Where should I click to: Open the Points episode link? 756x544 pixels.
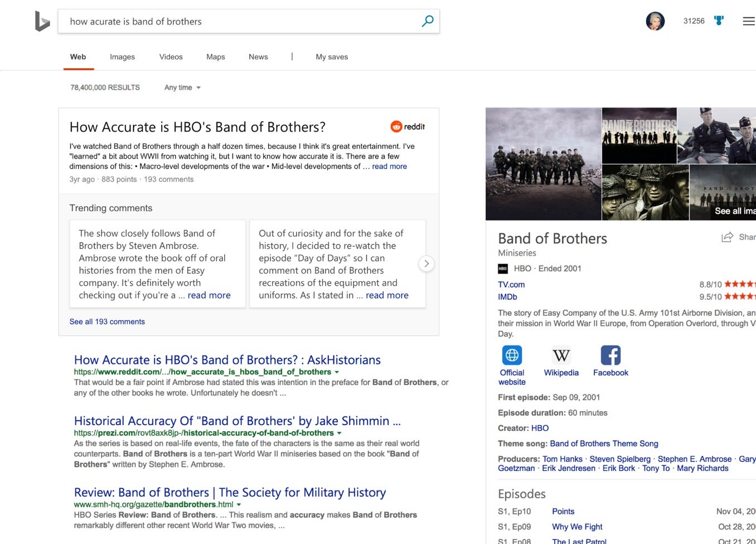click(563, 511)
